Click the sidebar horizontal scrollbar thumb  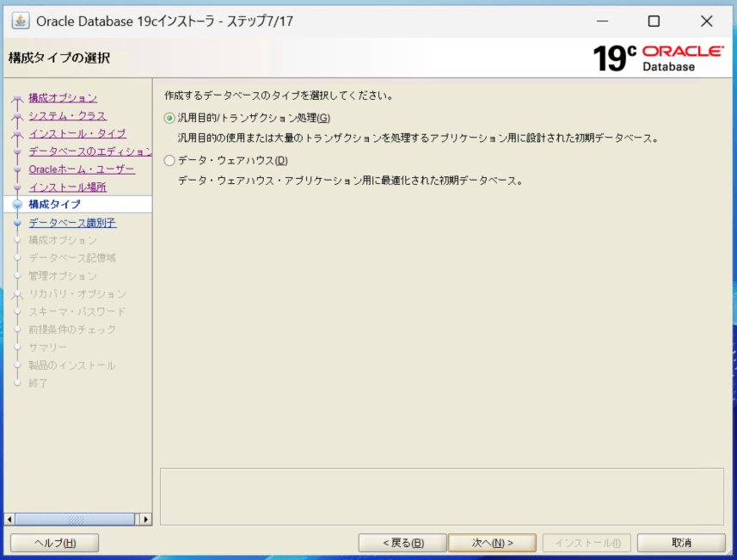[75, 520]
